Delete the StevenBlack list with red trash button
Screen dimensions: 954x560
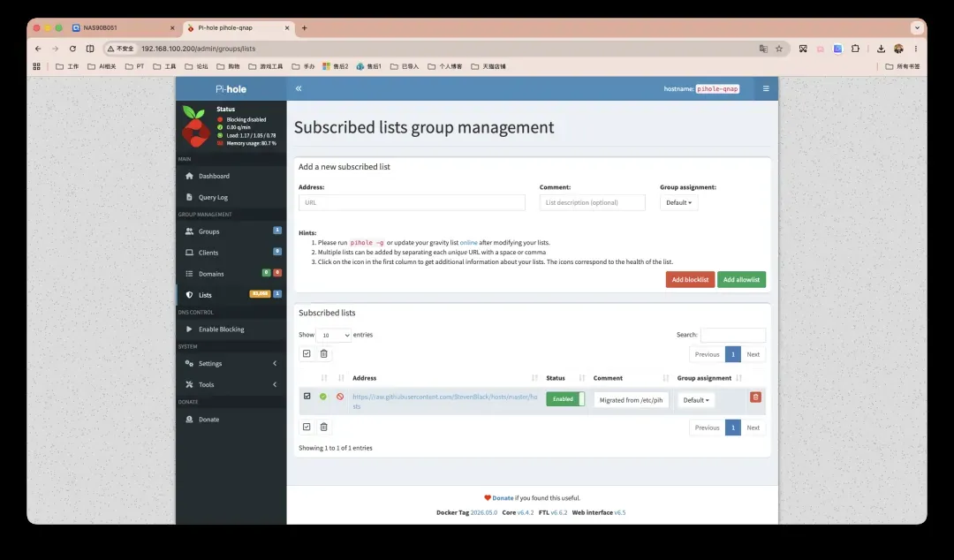(755, 397)
